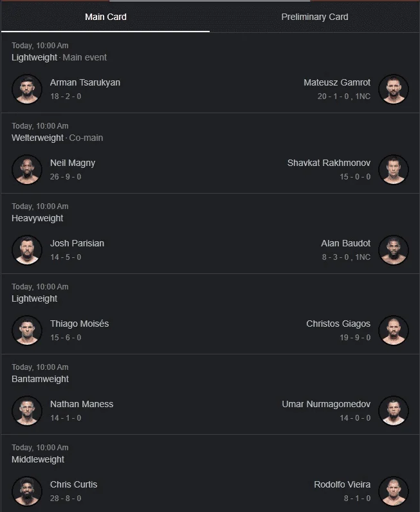Click the Arman Tsarukyan name link

pos(85,82)
